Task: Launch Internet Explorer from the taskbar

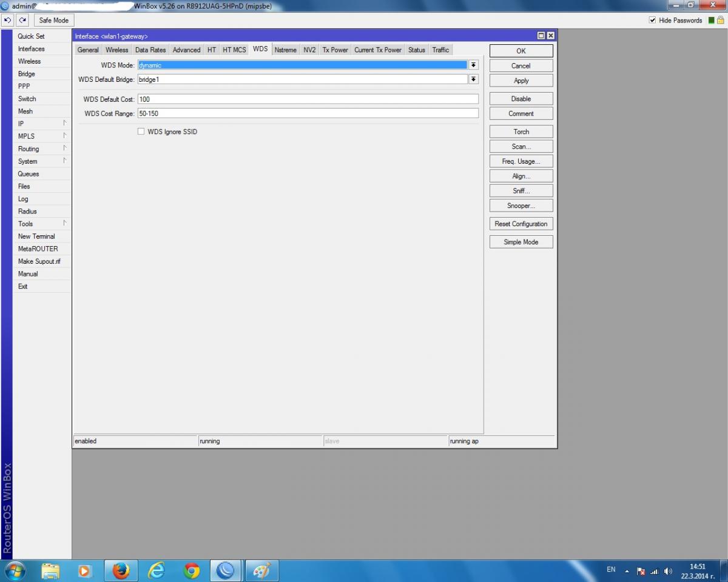Action: 157,570
